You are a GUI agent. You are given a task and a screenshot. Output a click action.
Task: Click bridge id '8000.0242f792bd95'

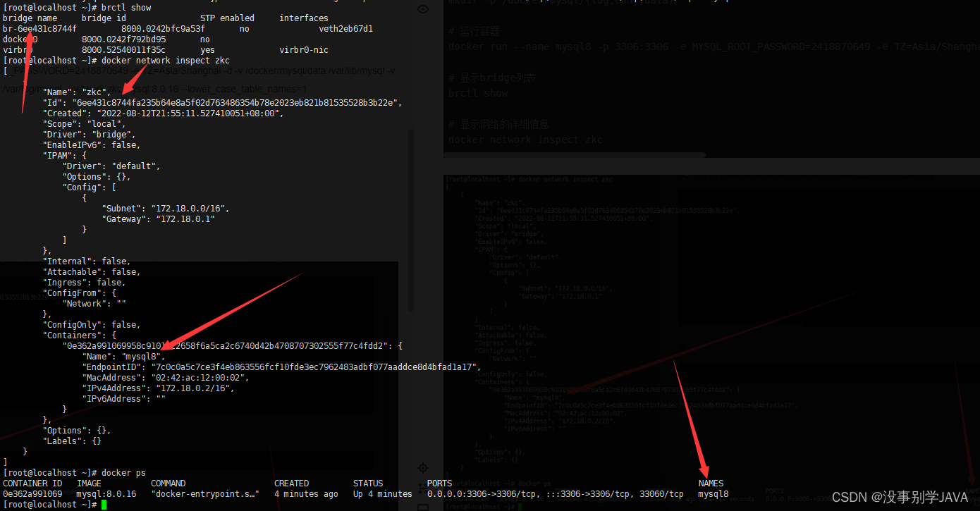(124, 39)
